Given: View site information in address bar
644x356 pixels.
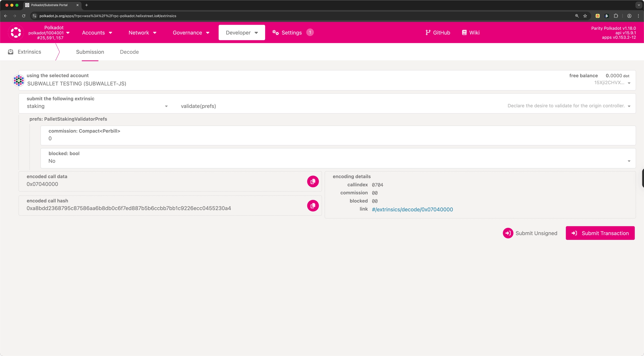Looking at the screenshot, I should click(x=35, y=16).
